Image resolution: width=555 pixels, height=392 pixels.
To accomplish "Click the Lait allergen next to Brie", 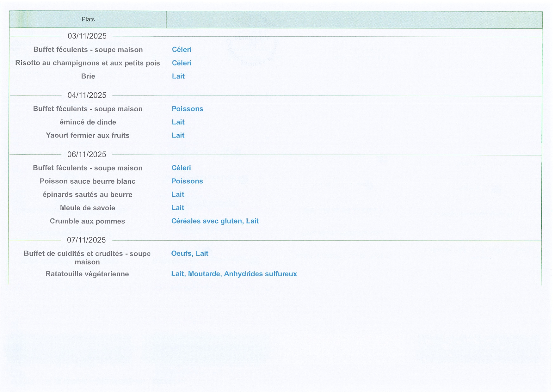I will click(x=178, y=76).
